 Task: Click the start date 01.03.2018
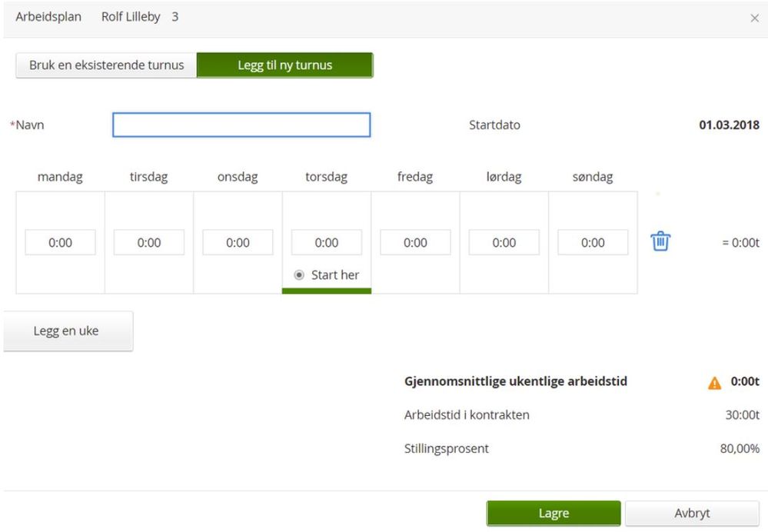729,125
